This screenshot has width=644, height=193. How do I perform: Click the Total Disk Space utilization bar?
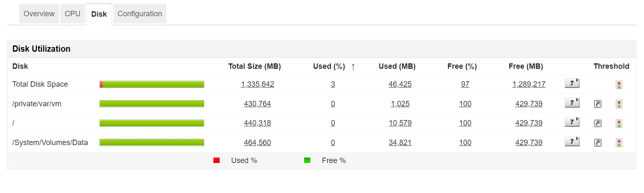pos(152,84)
